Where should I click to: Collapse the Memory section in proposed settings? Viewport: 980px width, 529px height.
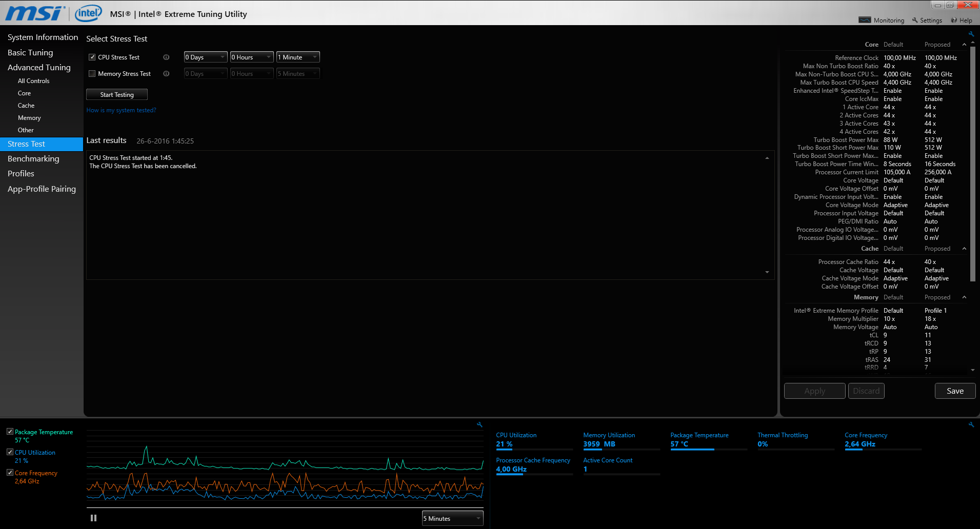pyautogui.click(x=964, y=297)
